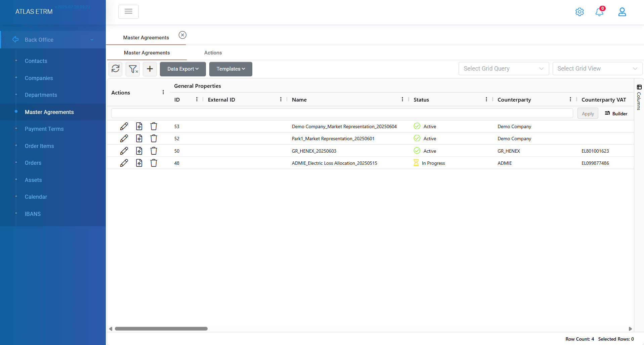This screenshot has width=644, height=345.
Task: Delete agreement row 52
Action: point(154,139)
